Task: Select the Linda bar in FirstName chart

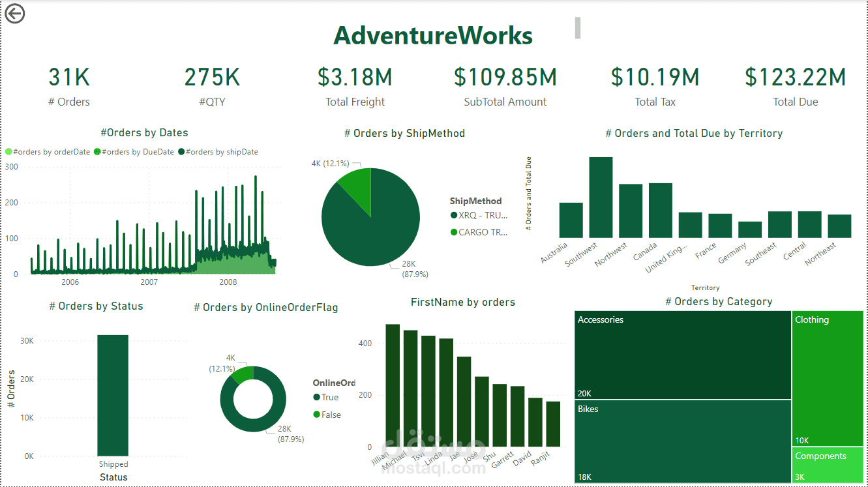Action: [446, 392]
